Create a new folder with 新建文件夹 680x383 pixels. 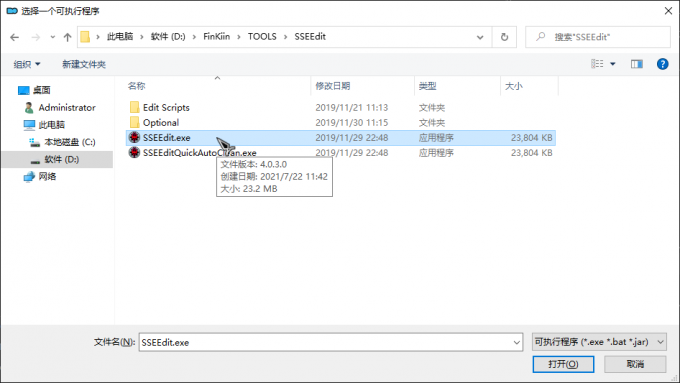84,64
